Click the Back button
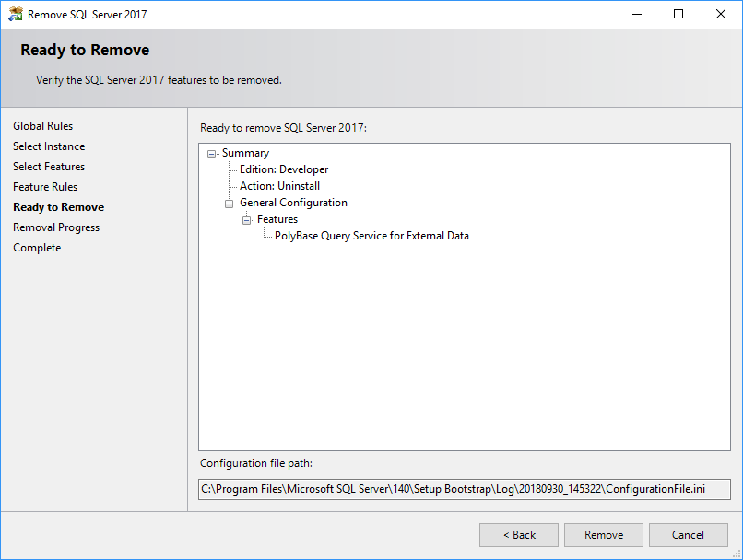The height and width of the screenshot is (560, 743). point(518,535)
